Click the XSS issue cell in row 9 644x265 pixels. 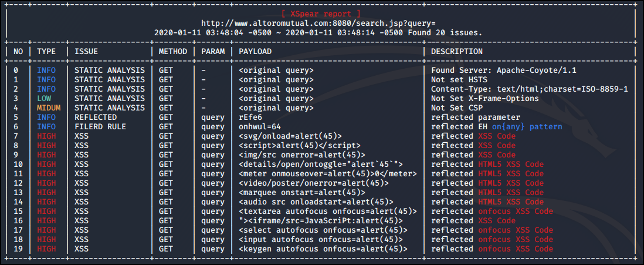pyautogui.click(x=82, y=155)
